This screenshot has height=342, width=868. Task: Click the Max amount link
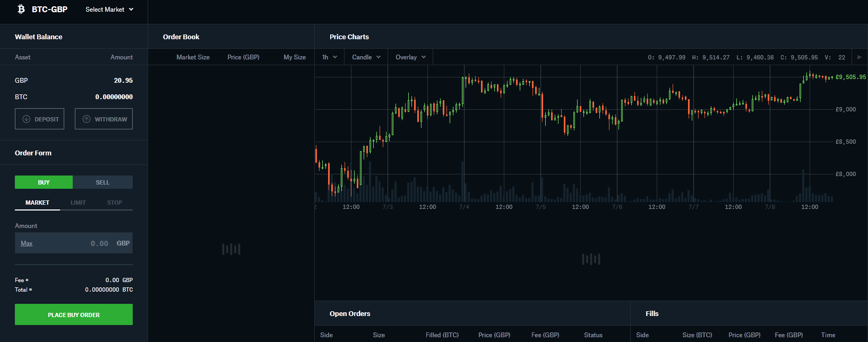[27, 243]
